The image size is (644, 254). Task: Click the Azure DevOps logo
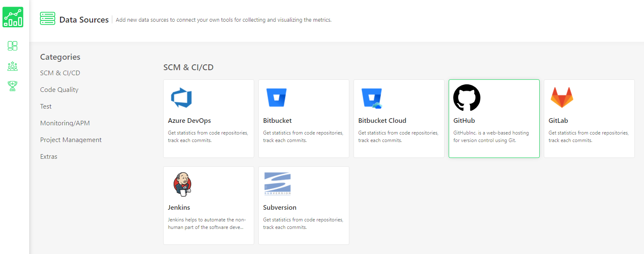pos(181,98)
